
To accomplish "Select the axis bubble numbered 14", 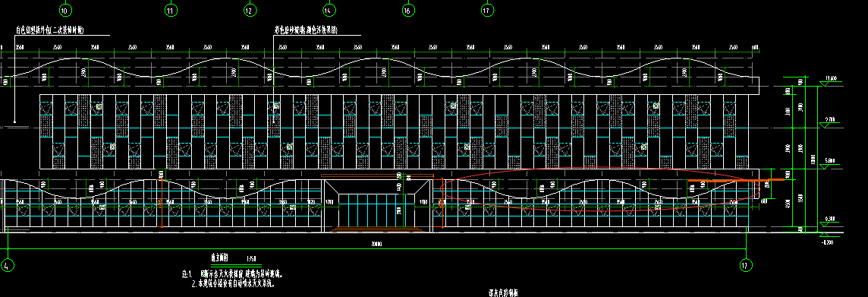I will (329, 10).
